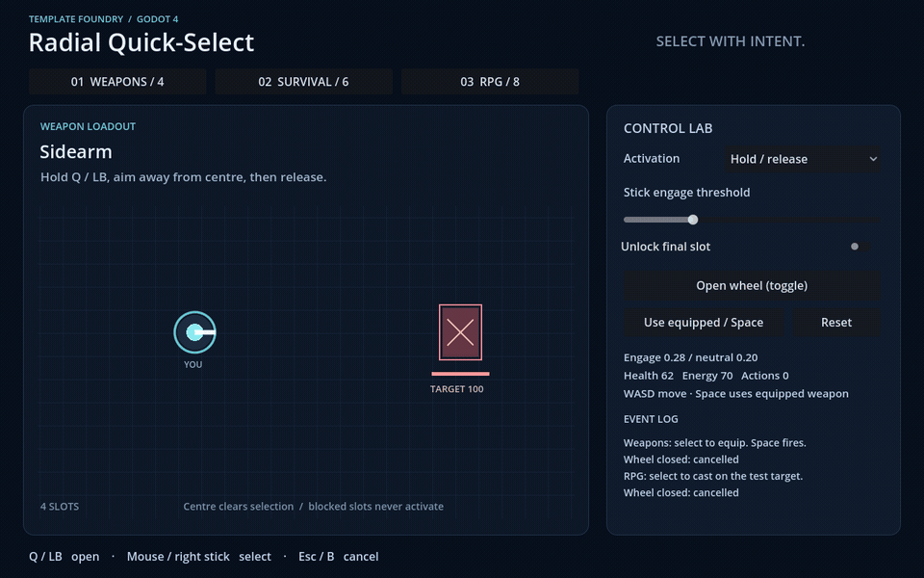This screenshot has height=578, width=924.
Task: Switch to the 01 WEAPONS / 4 tab
Action: 117,81
